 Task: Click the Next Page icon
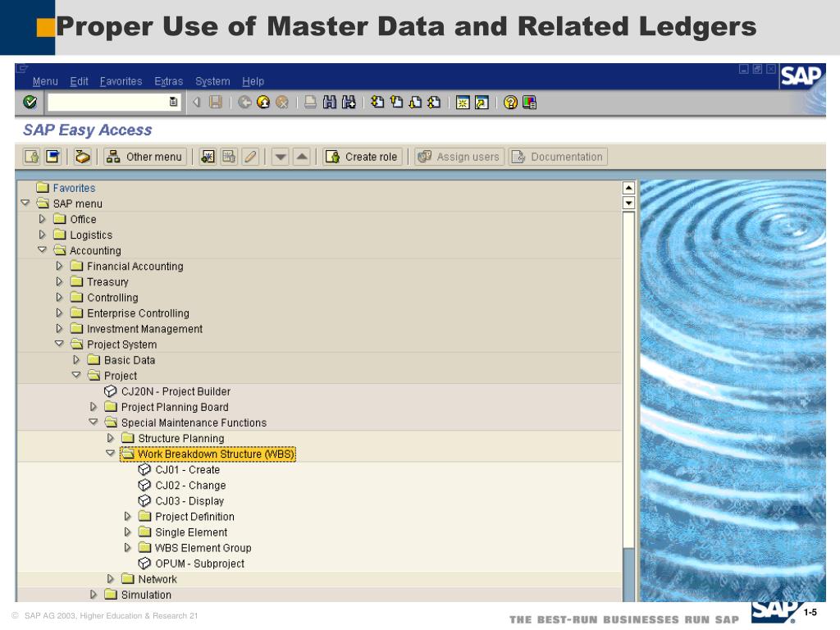(415, 102)
